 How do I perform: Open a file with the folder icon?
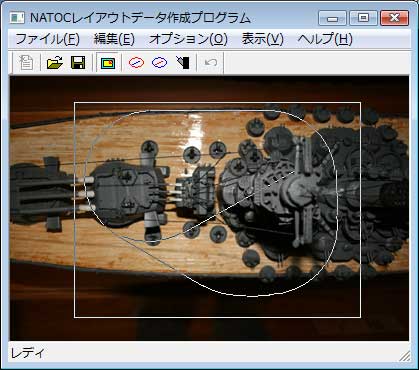coord(55,63)
